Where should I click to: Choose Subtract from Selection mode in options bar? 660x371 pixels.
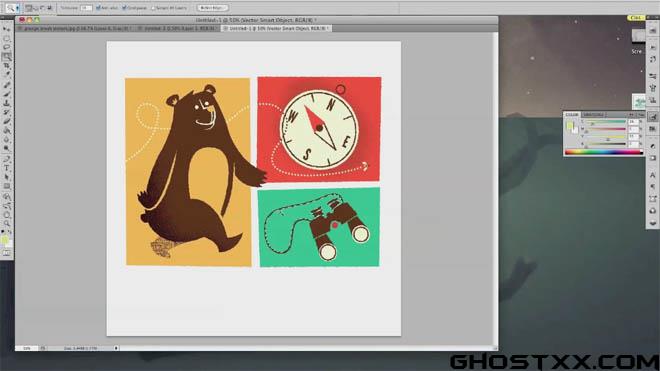pyautogui.click(x=43, y=8)
